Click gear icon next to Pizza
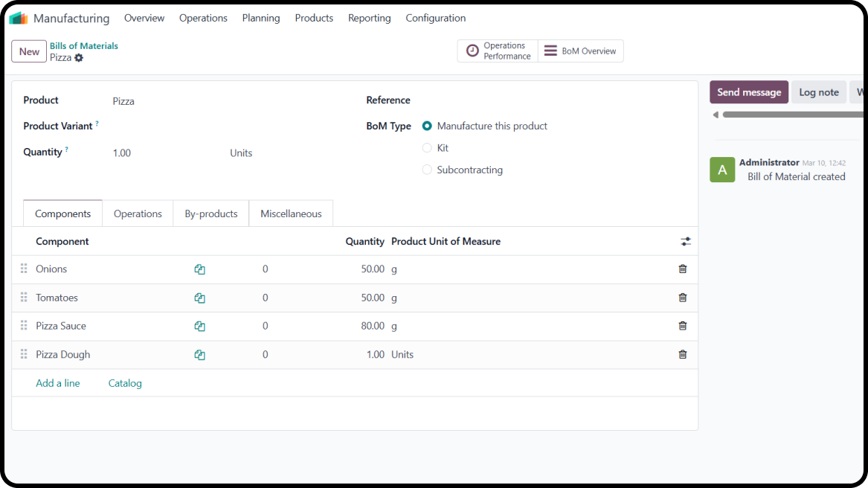The height and width of the screenshot is (488, 868). pos(79,58)
